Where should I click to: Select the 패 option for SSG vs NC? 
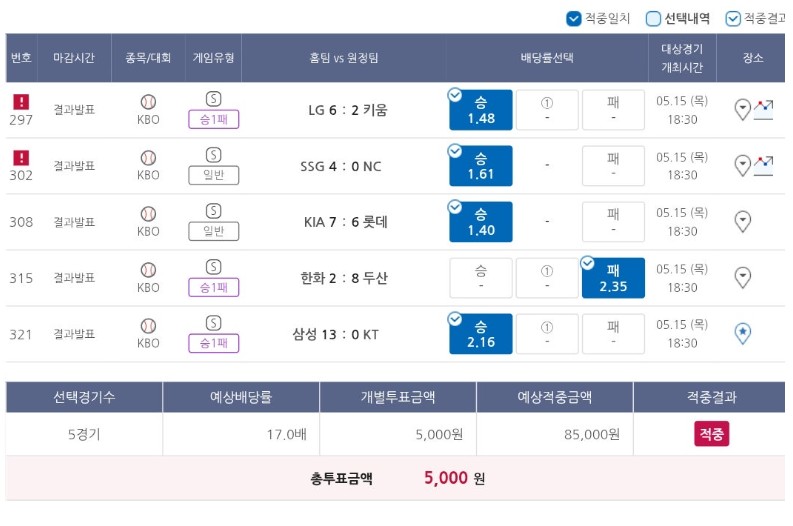[613, 166]
